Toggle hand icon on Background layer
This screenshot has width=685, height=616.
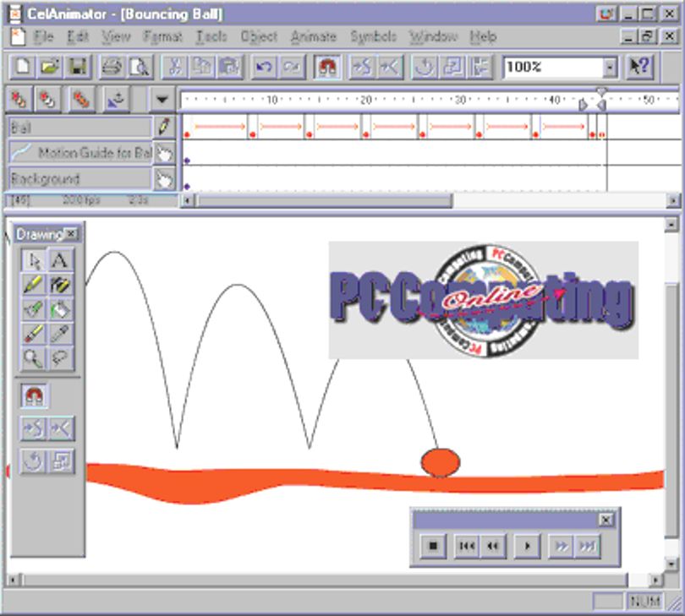(164, 179)
